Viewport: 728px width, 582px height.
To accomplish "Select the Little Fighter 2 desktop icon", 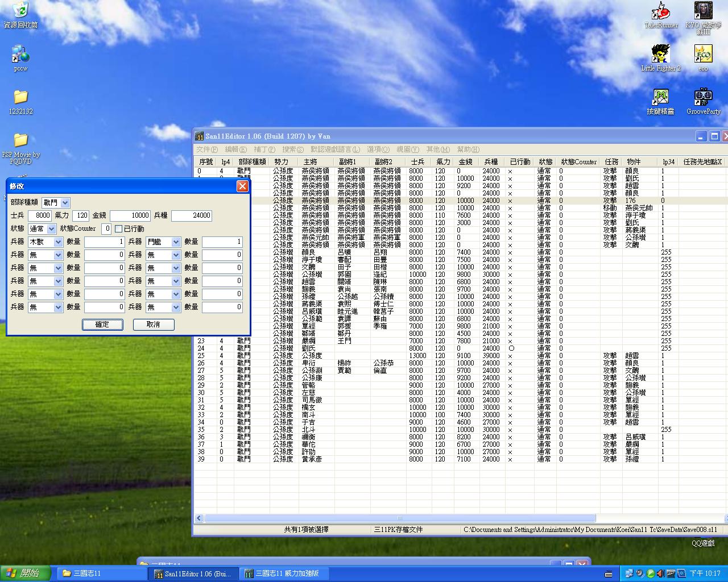I will (x=660, y=54).
